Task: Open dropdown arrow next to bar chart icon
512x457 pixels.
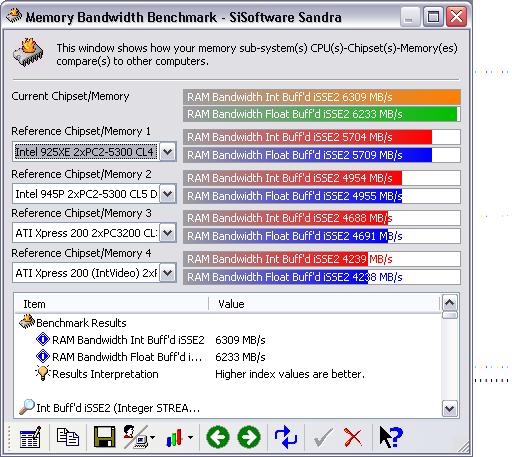Action: (x=190, y=437)
